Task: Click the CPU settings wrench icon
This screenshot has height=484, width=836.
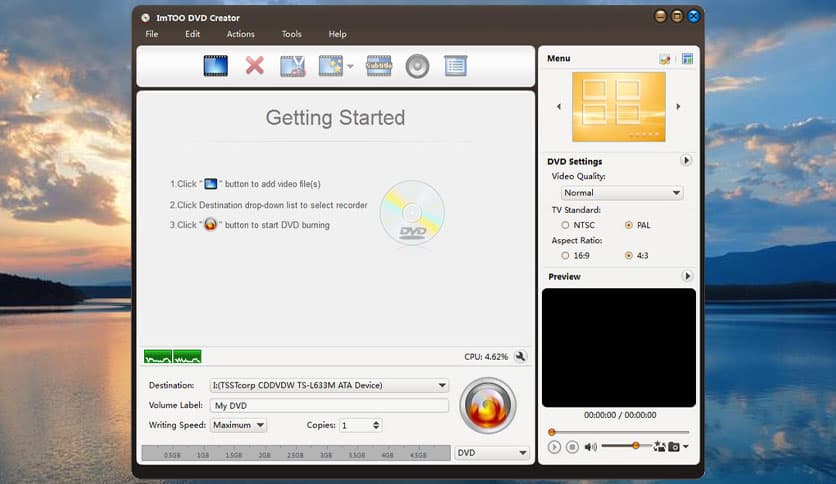Action: pyautogui.click(x=520, y=357)
